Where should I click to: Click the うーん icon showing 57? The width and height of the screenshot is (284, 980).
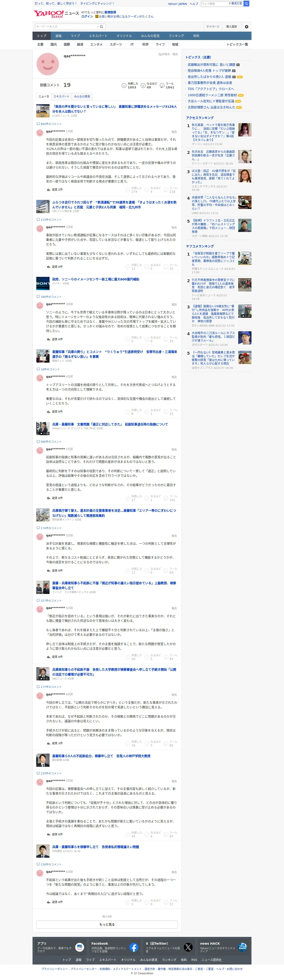(166, 902)
